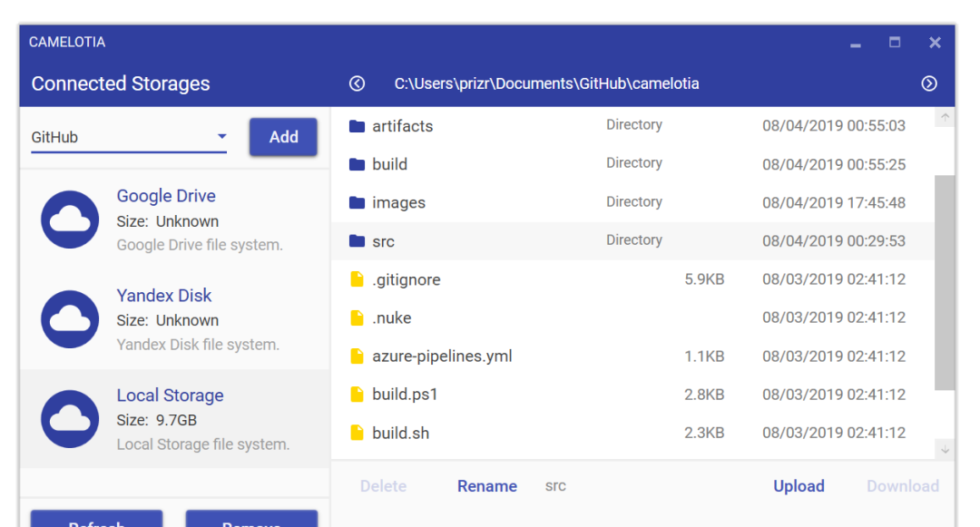Click the Local Storage cloud icon
The image size is (980, 527).
click(70, 419)
